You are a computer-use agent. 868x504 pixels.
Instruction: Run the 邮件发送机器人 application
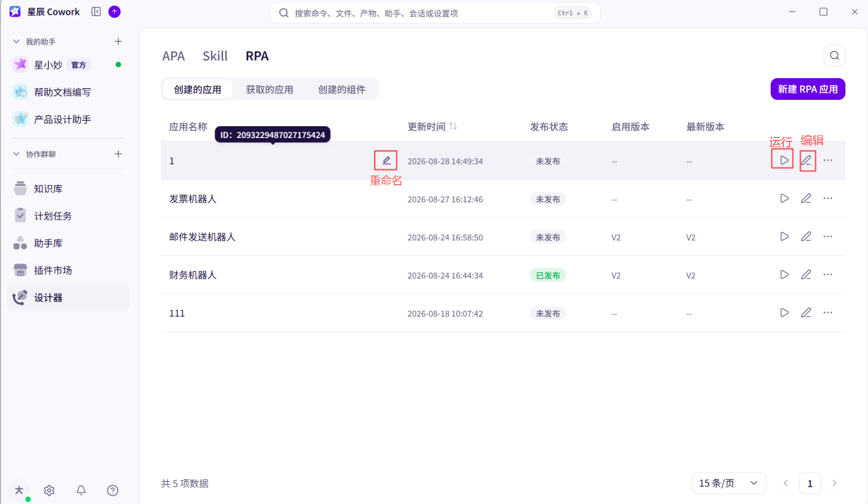[x=784, y=237]
